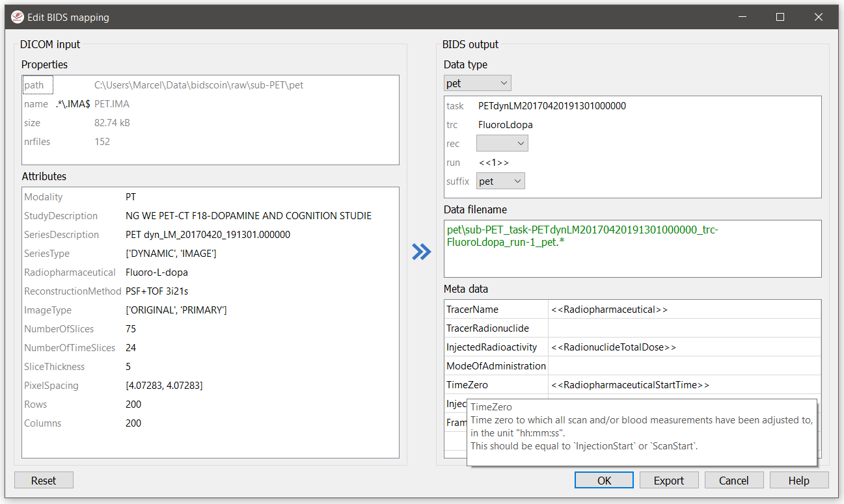Screen dimensions: 844x504
Task: Select the run value <<1>>
Action: pyautogui.click(x=493, y=163)
